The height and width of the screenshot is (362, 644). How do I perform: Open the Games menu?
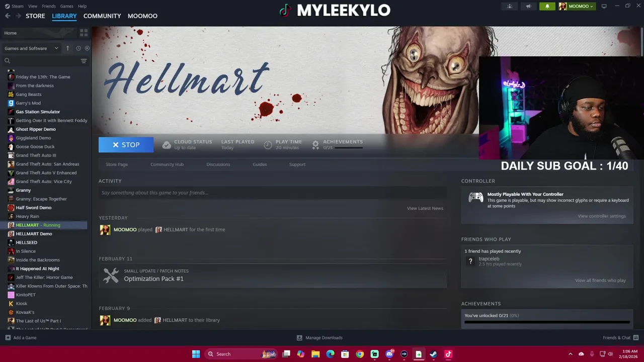pos(66,6)
